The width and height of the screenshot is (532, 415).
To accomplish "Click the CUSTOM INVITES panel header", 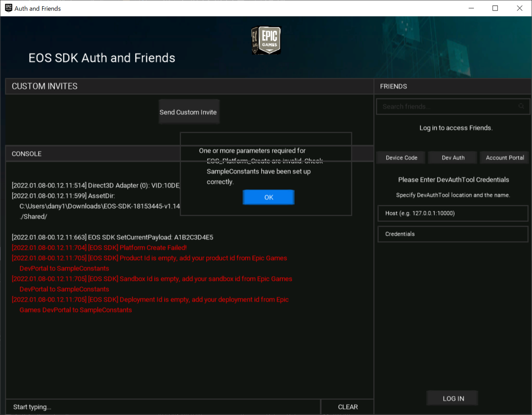I will 189,86.
